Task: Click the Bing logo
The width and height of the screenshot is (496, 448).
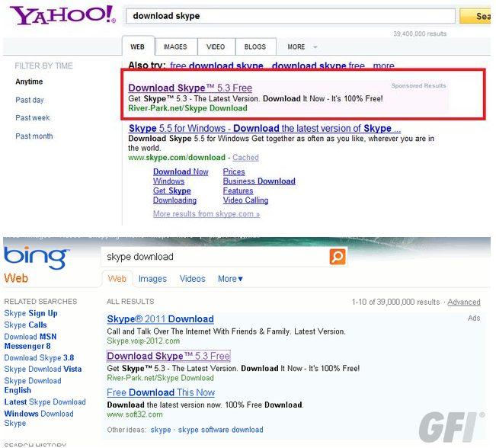Action: [x=37, y=258]
